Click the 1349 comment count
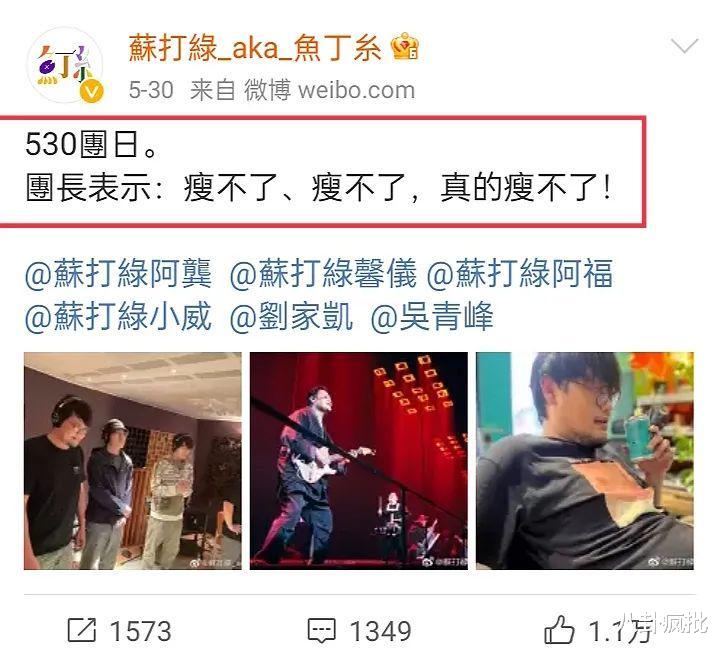Screen dimensions: 719x649 tap(381, 631)
